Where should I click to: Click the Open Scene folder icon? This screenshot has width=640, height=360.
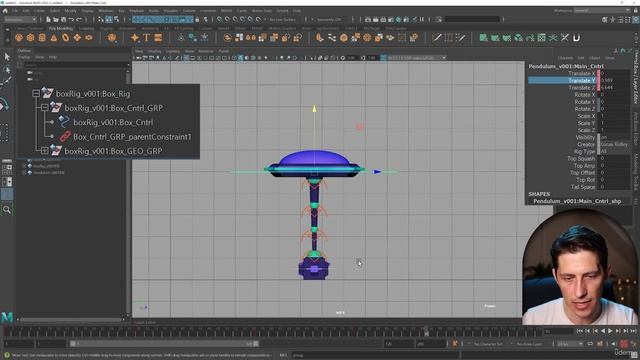(x=56, y=19)
